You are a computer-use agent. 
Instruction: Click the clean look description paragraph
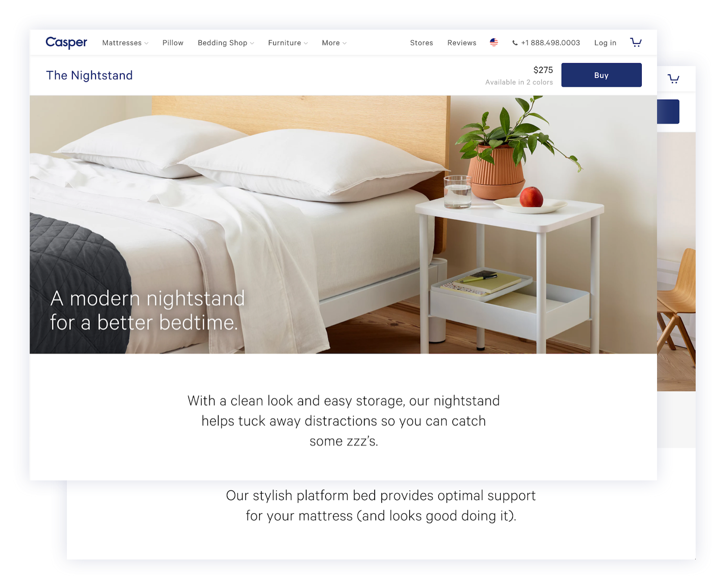coord(344,421)
